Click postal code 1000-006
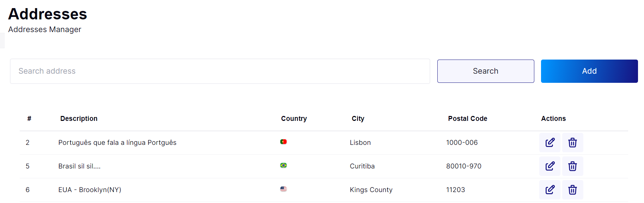 coord(462,142)
